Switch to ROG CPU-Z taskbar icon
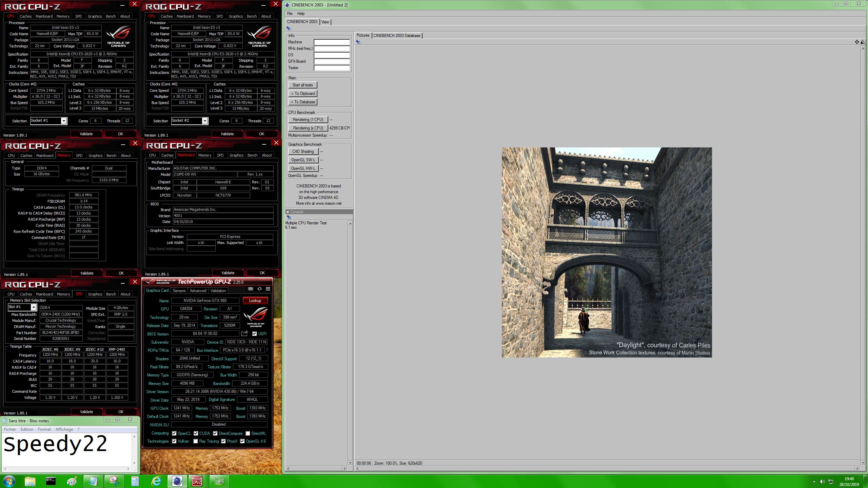The width and height of the screenshot is (868, 488). (x=197, y=481)
